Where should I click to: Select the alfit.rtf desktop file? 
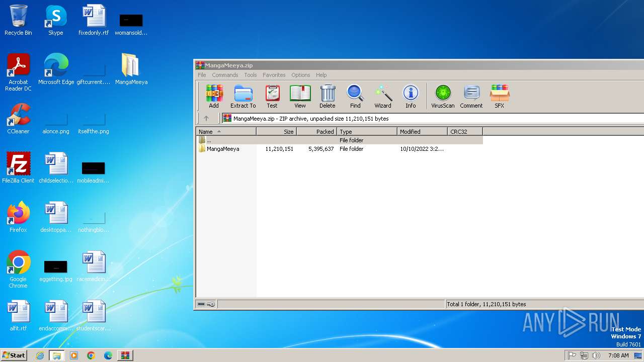coord(18,316)
